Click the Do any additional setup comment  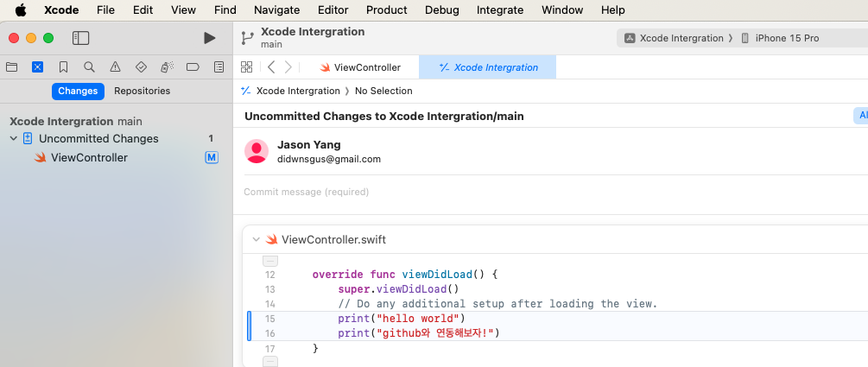point(497,304)
